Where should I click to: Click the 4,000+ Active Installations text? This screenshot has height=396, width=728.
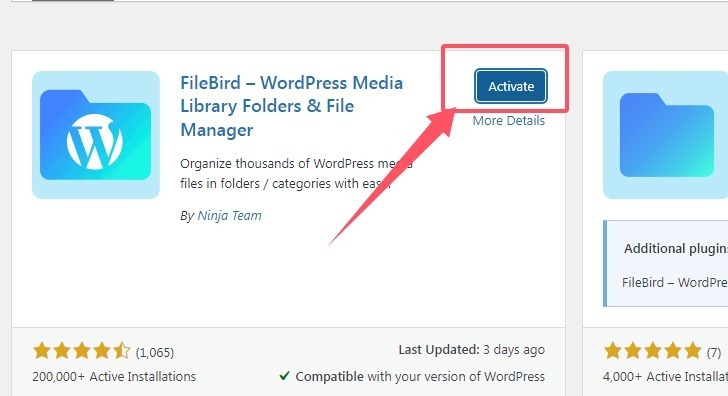point(665,376)
